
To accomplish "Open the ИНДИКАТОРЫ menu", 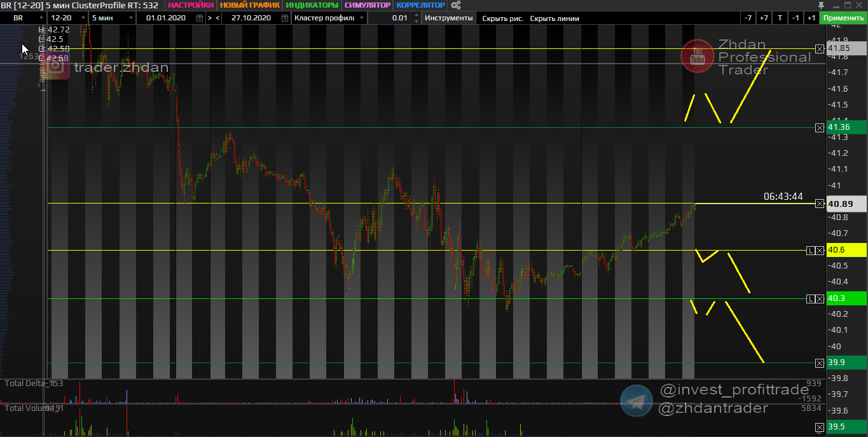I will (312, 5).
